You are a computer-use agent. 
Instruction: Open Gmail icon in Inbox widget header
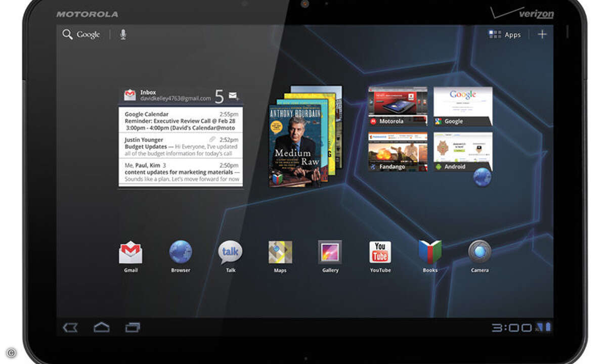(130, 95)
